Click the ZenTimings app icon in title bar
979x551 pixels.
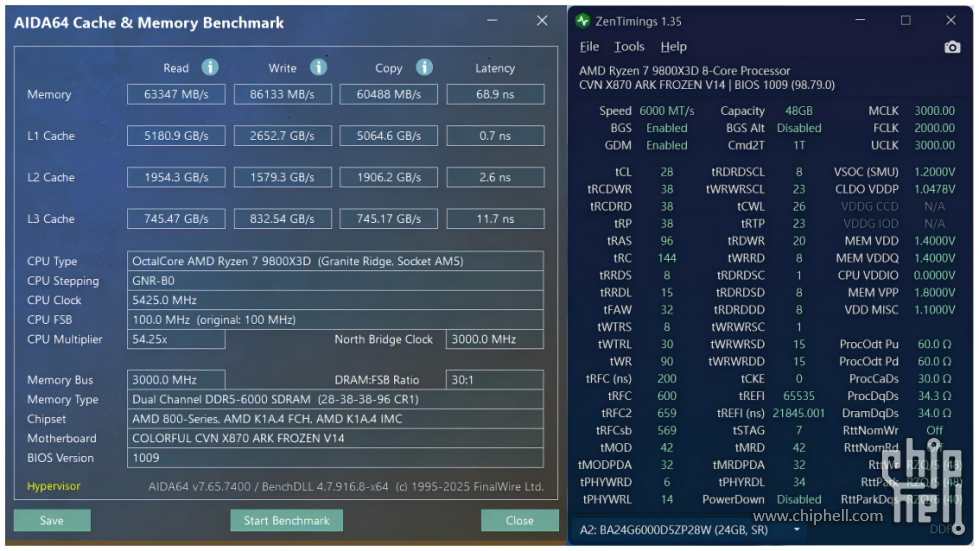click(583, 21)
